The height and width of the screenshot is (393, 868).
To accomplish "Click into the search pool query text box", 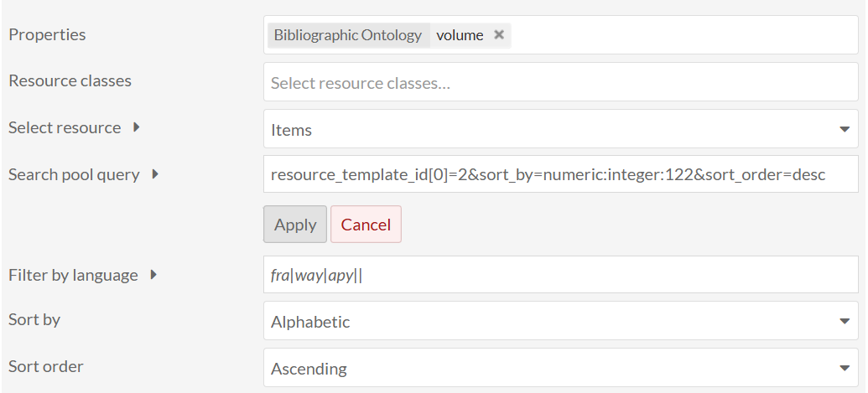I will pyautogui.click(x=560, y=174).
